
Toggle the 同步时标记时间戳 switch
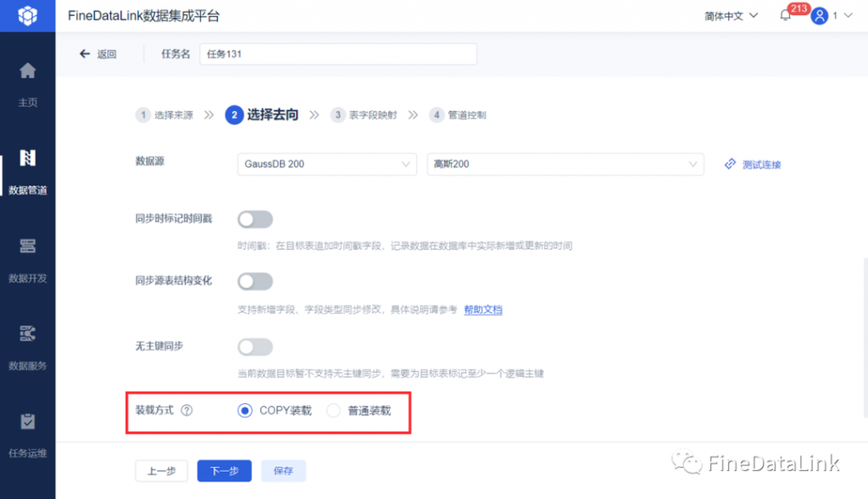[x=255, y=219]
